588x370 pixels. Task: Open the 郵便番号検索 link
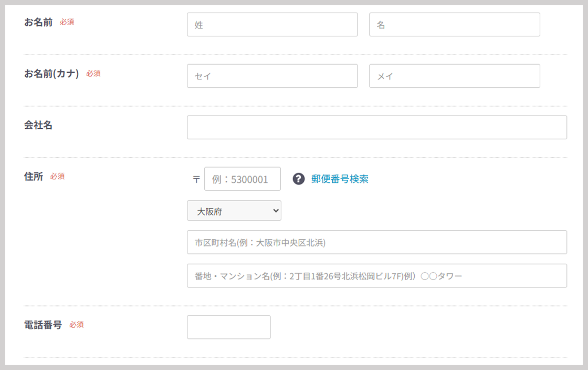[x=340, y=179]
